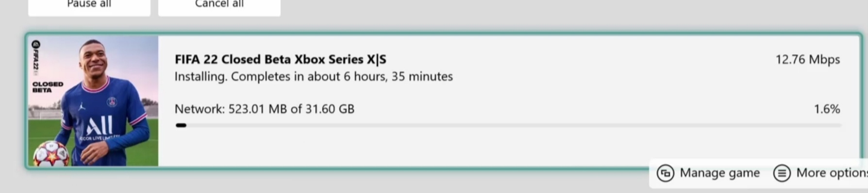
Task: Click the Installing time remaining status text
Action: coord(314,77)
